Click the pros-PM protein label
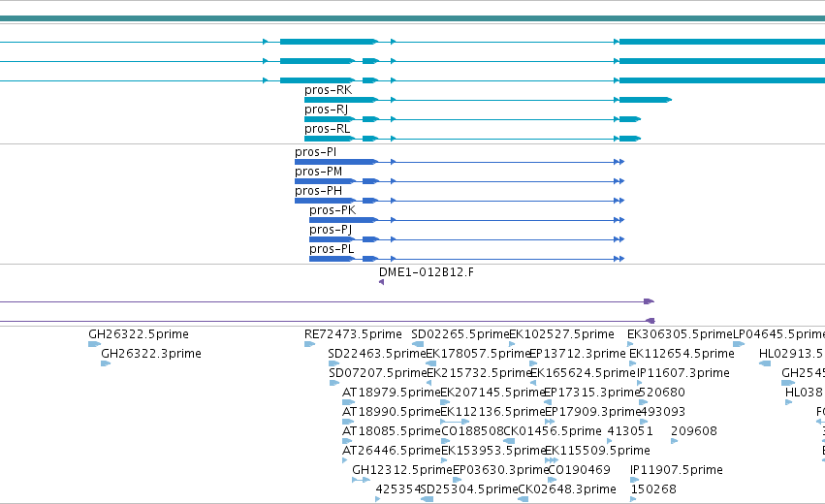 pos(318,172)
